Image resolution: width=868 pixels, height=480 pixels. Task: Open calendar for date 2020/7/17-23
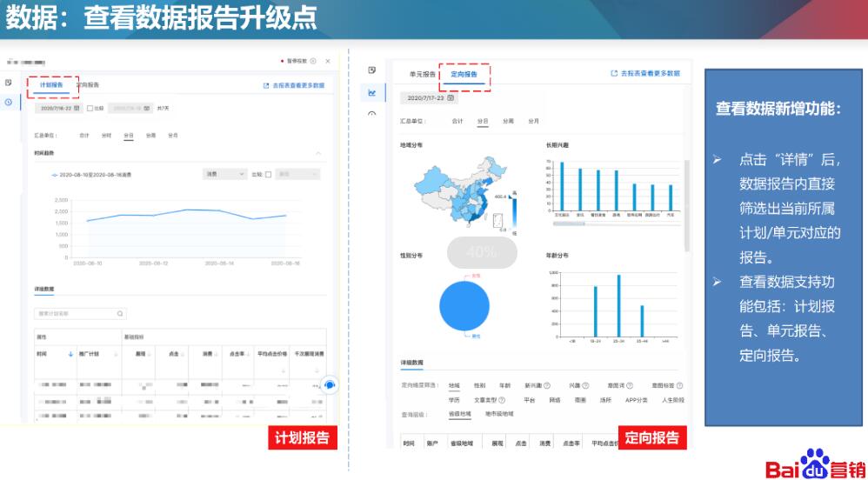[451, 98]
